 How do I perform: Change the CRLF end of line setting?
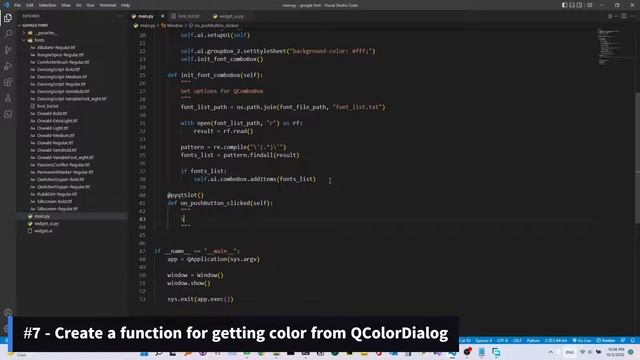click(x=517, y=340)
